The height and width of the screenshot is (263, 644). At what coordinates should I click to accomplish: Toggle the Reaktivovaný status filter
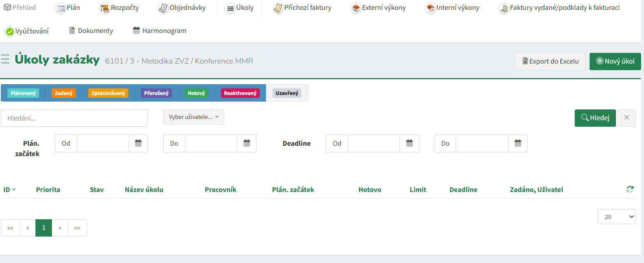click(x=240, y=93)
